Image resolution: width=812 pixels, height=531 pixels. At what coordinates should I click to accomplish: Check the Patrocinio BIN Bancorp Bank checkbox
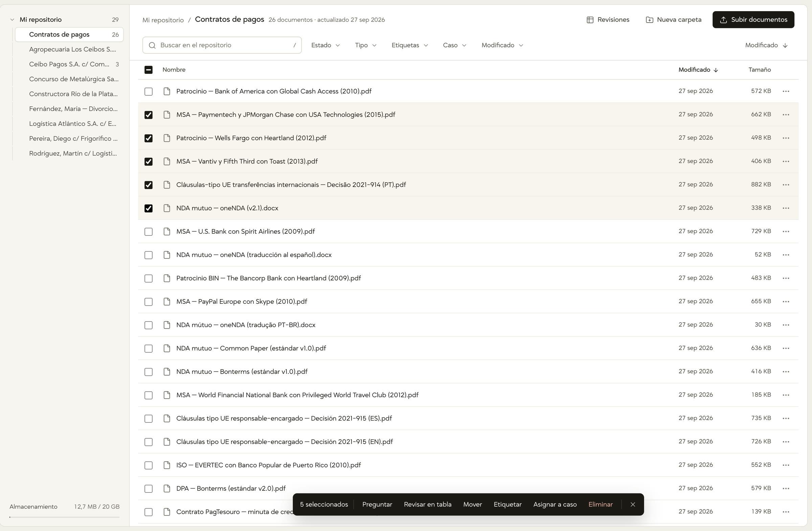tap(149, 278)
